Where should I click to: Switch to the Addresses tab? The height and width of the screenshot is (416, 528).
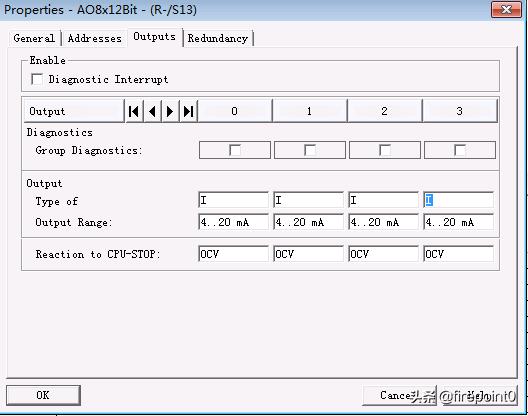95,38
